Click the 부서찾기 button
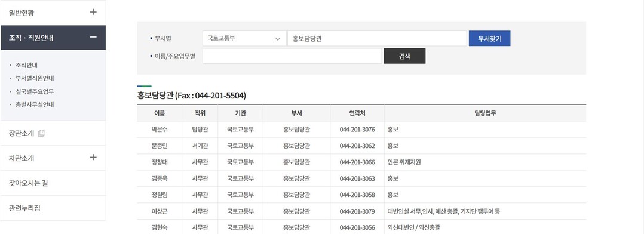The image size is (644, 234). pos(490,39)
